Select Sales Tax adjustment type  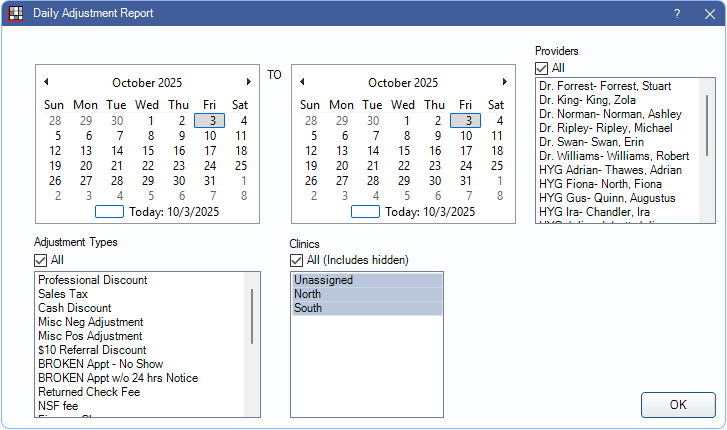61,295
